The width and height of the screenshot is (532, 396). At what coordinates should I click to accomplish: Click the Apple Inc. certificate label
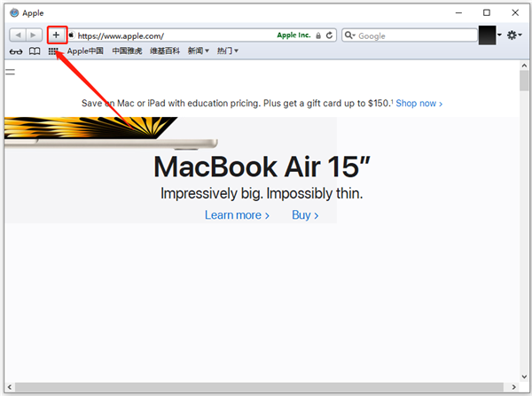coord(293,35)
